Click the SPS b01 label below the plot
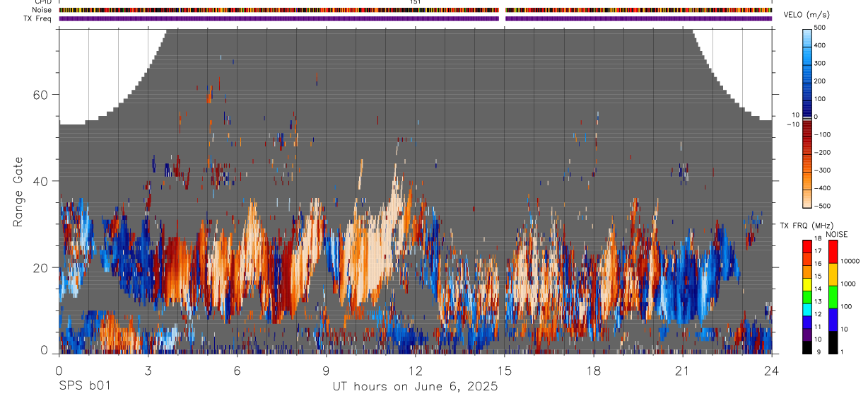 (84, 386)
